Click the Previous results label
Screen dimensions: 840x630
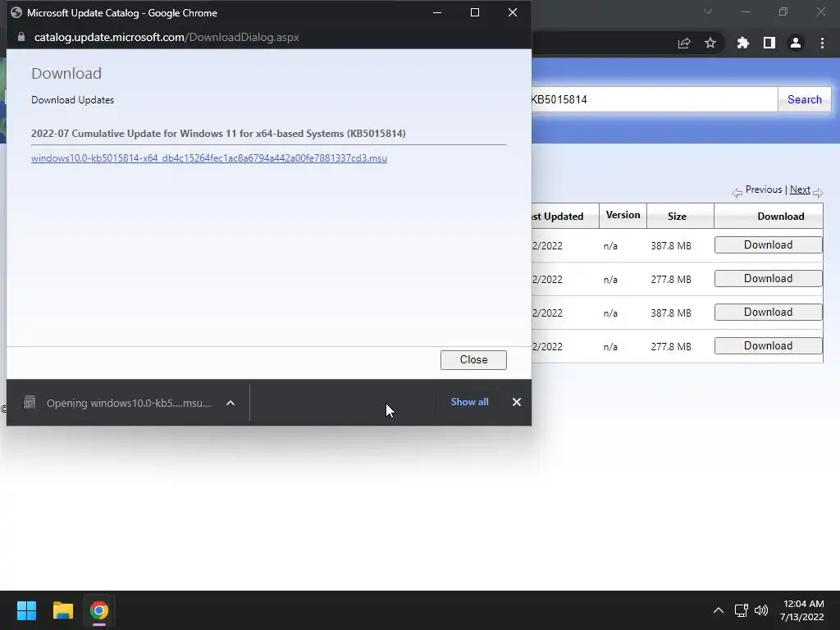(764, 189)
